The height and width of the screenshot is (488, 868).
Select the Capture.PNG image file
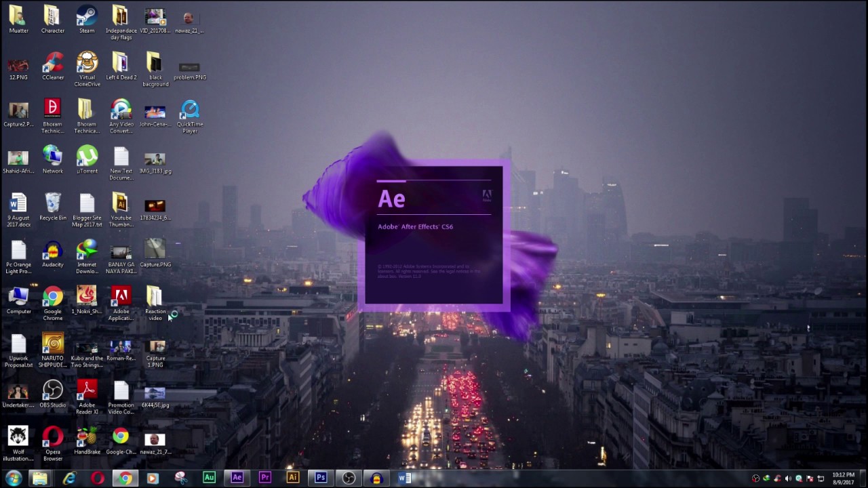point(155,253)
